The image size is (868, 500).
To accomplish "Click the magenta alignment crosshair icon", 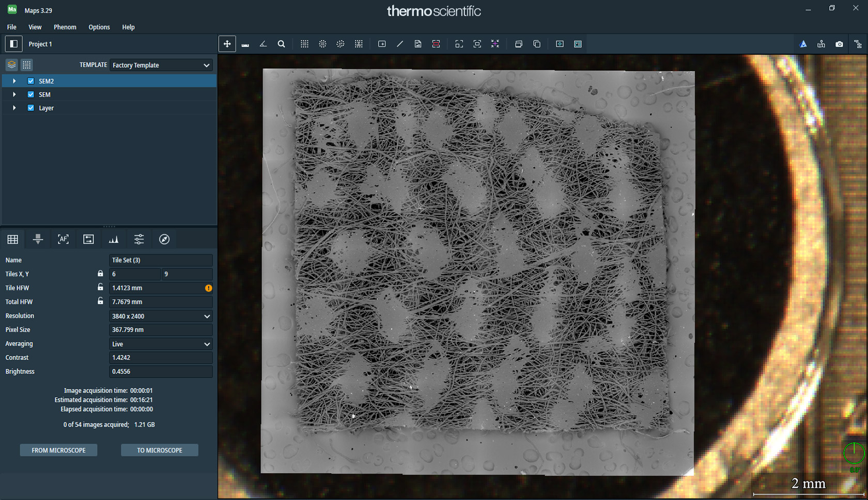I will 495,44.
